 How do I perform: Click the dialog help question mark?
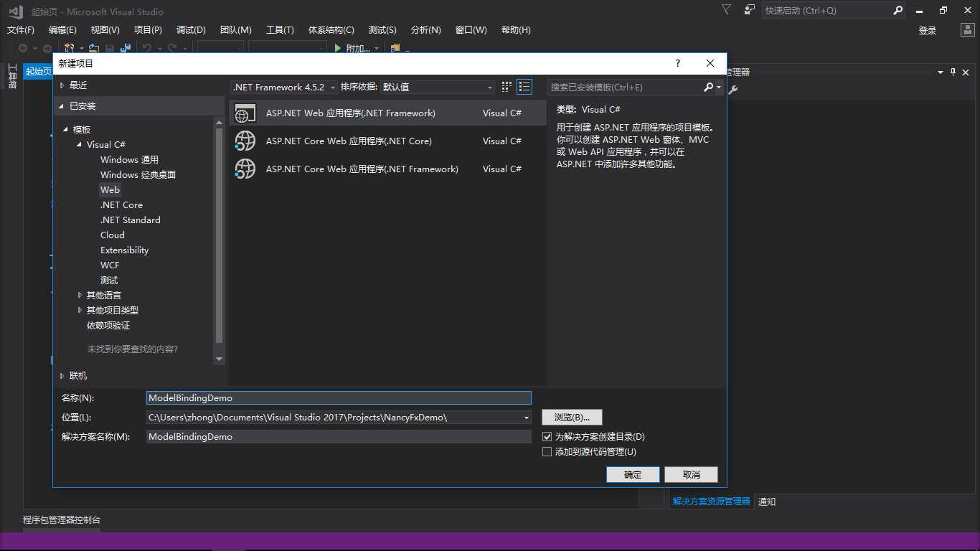point(678,63)
